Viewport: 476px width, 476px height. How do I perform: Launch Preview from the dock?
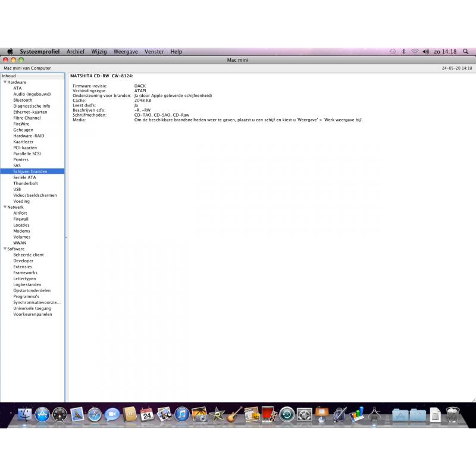[165, 414]
